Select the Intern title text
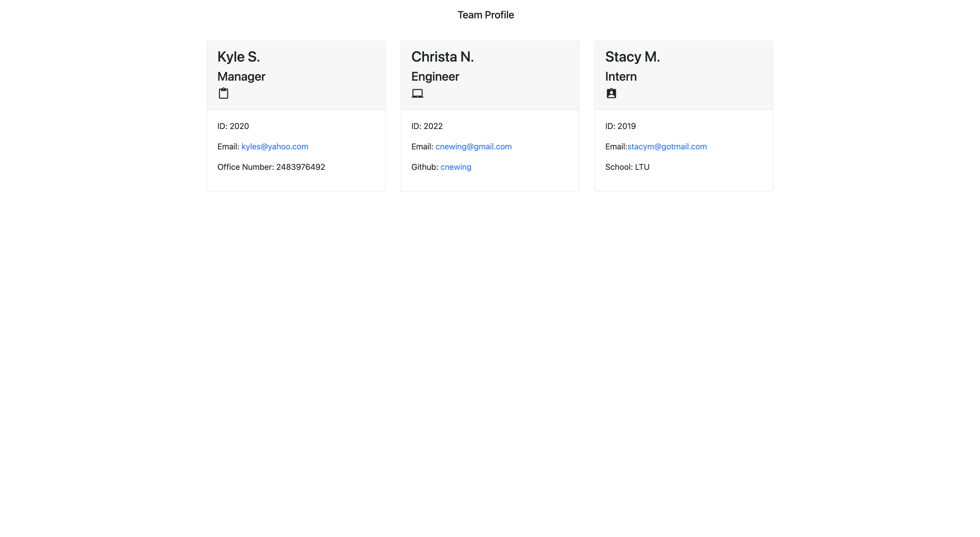The height and width of the screenshot is (537, 980). (x=620, y=76)
